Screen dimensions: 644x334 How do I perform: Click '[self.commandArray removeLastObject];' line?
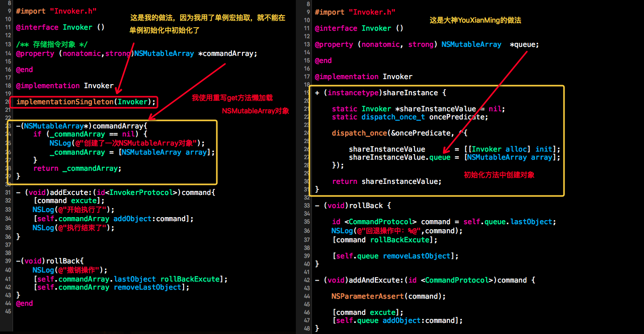[x=111, y=287]
